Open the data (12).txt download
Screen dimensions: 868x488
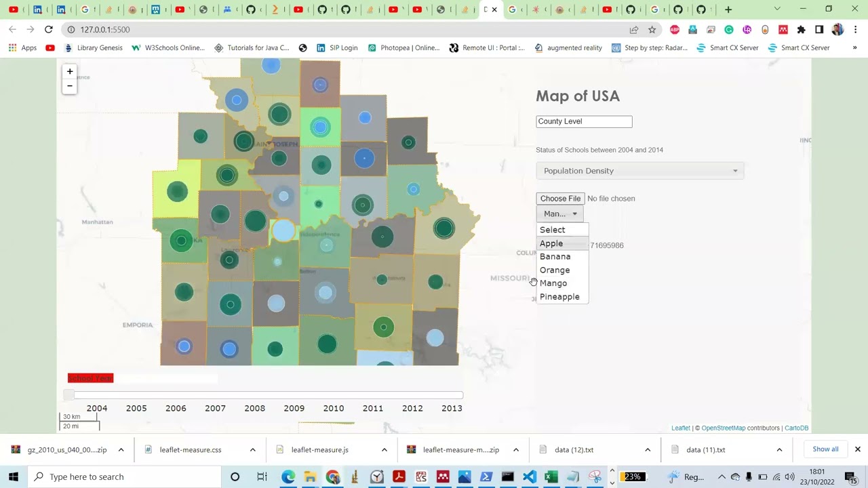coord(574,449)
